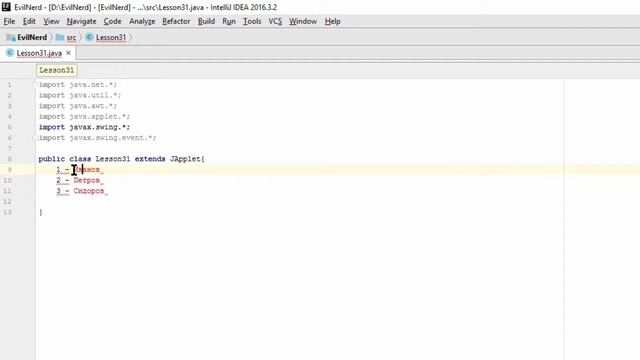
Task: Click on 'import java.util.*;' line
Action: [80, 96]
